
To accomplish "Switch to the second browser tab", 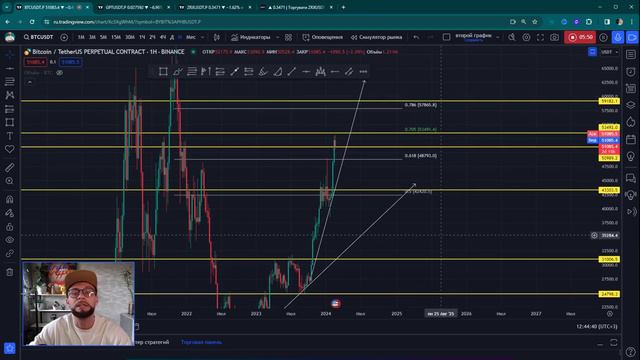I will (134, 7).
